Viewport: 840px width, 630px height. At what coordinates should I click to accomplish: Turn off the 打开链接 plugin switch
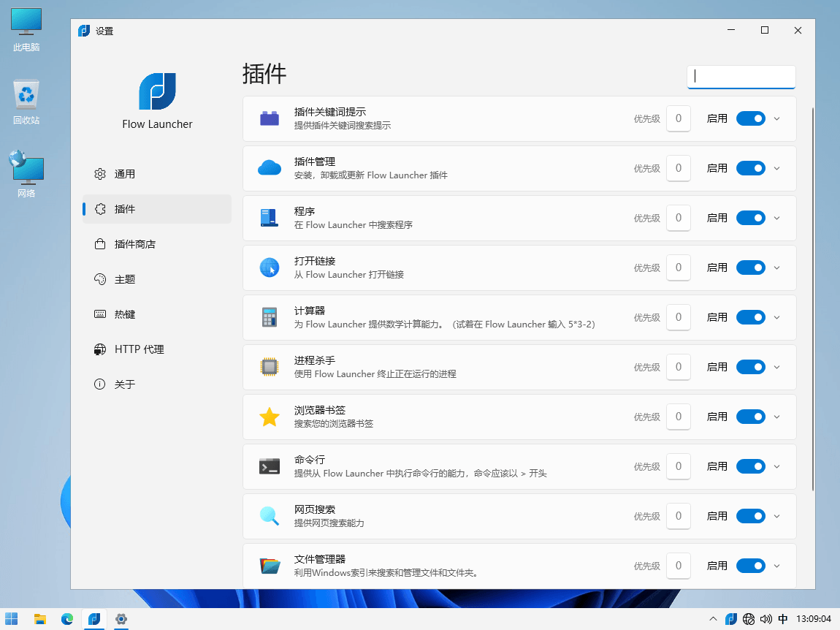tap(751, 267)
